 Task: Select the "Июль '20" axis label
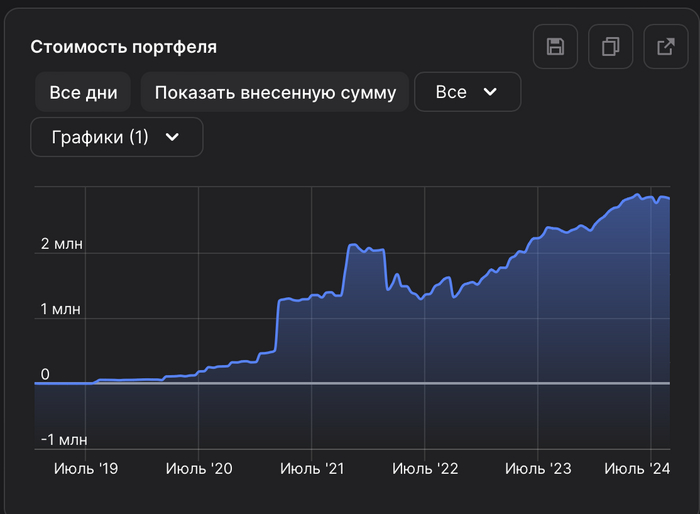click(x=199, y=467)
